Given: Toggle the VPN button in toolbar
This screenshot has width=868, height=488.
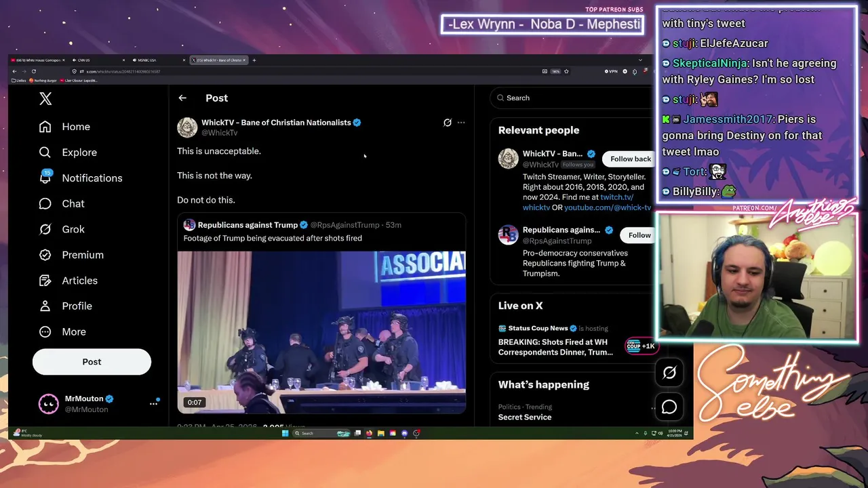Looking at the screenshot, I should coord(611,71).
